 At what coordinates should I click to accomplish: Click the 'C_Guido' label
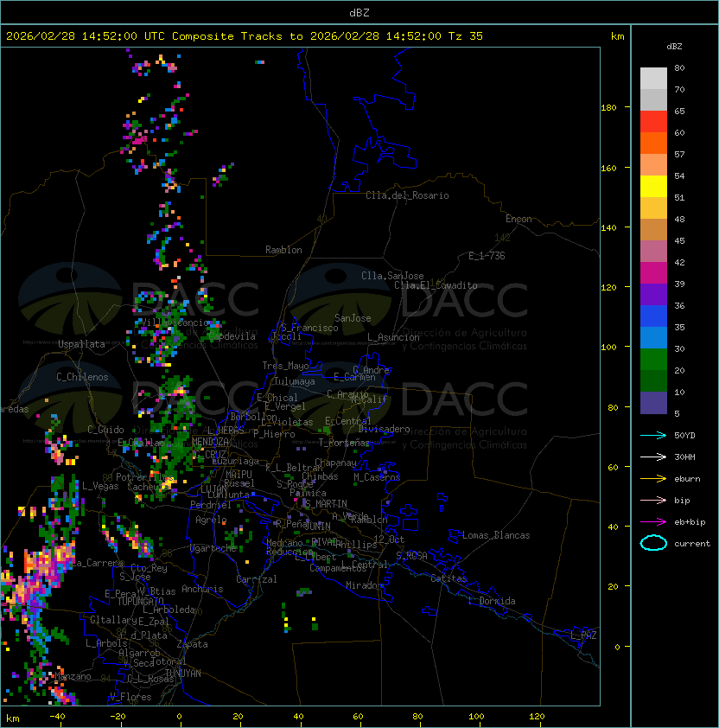tap(105, 430)
